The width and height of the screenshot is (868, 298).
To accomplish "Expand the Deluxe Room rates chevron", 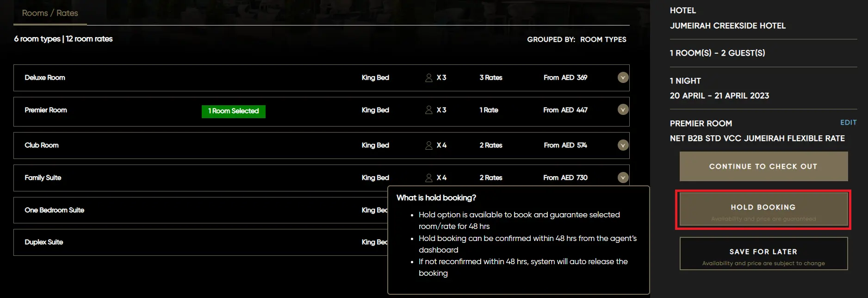I will [623, 78].
